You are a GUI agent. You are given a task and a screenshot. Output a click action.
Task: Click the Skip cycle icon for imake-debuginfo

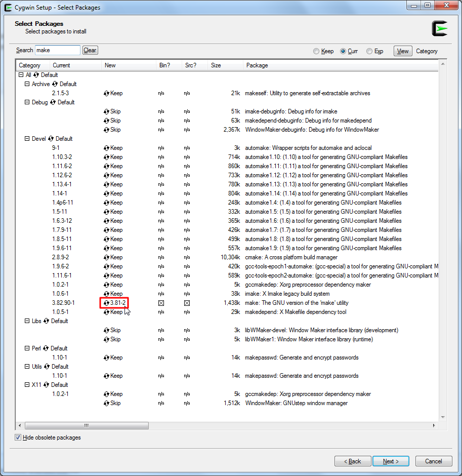click(x=106, y=112)
